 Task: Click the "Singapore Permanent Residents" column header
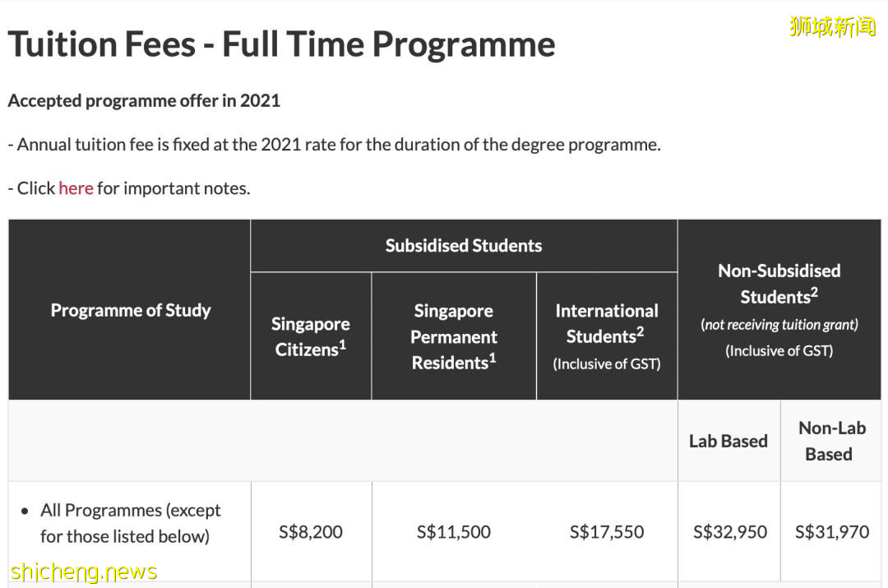(x=454, y=336)
